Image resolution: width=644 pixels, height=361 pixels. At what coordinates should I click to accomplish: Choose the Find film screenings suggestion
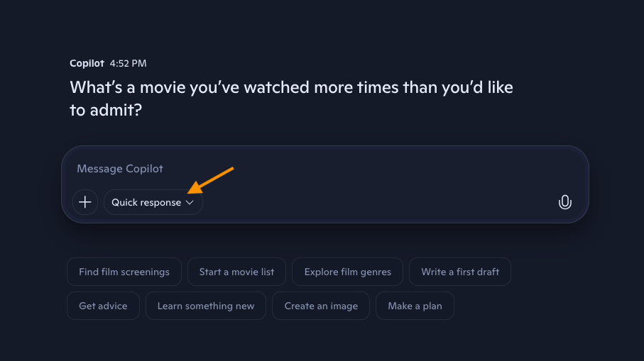[124, 272]
